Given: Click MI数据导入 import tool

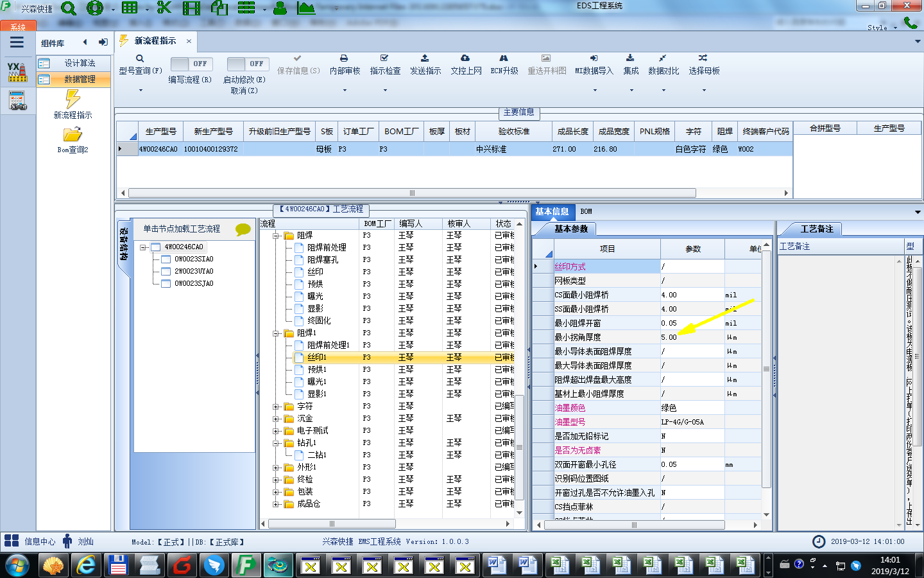Looking at the screenshot, I should pyautogui.click(x=594, y=65).
